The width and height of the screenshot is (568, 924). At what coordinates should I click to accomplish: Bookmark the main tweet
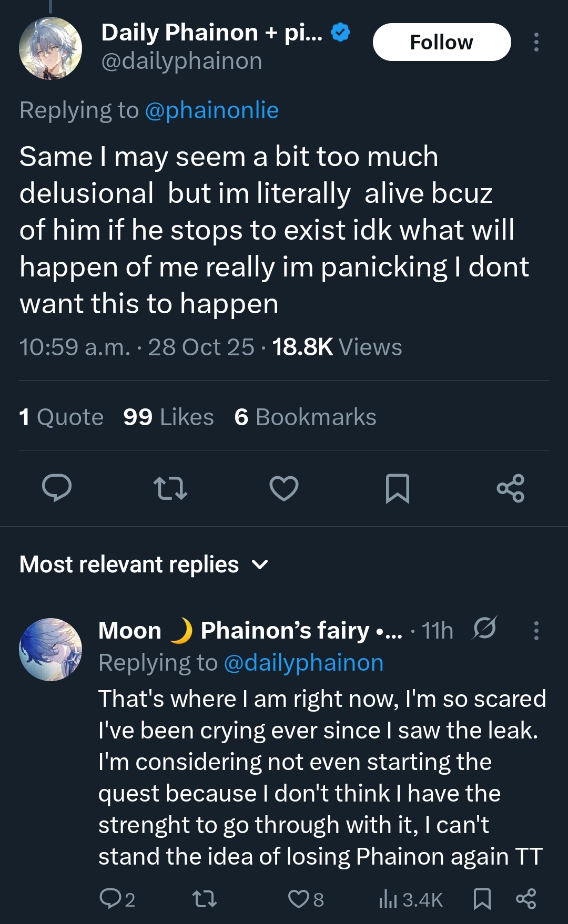click(x=397, y=488)
